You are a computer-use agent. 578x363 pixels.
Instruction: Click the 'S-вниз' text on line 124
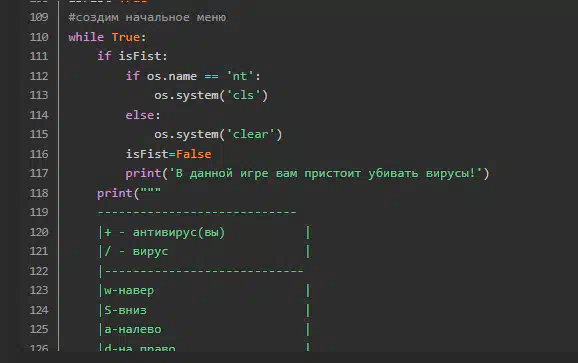coord(125,310)
